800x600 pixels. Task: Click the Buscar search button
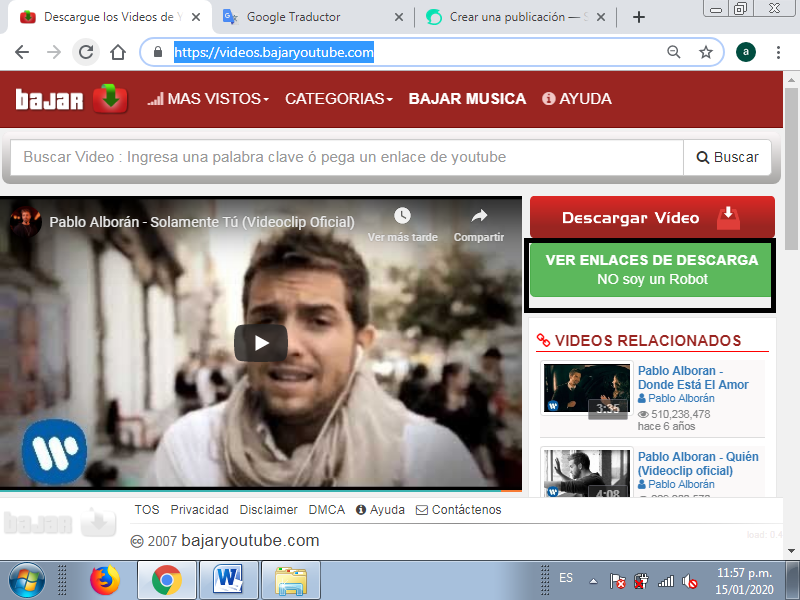pos(727,157)
